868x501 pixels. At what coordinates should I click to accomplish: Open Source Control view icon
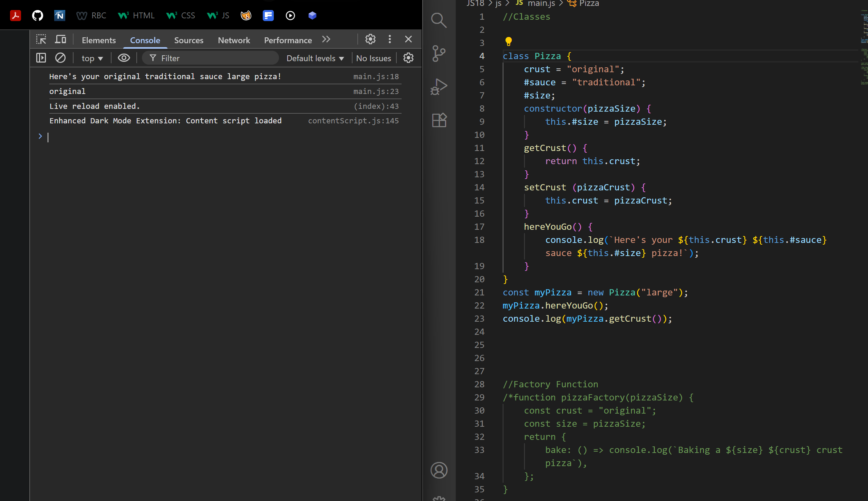[x=439, y=54]
